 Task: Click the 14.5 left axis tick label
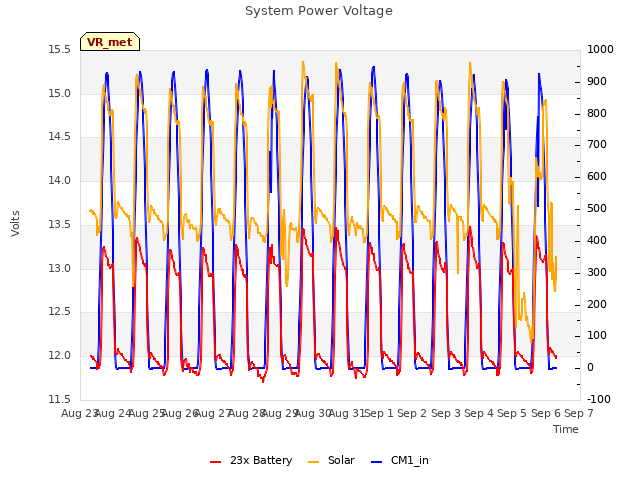tap(60, 137)
